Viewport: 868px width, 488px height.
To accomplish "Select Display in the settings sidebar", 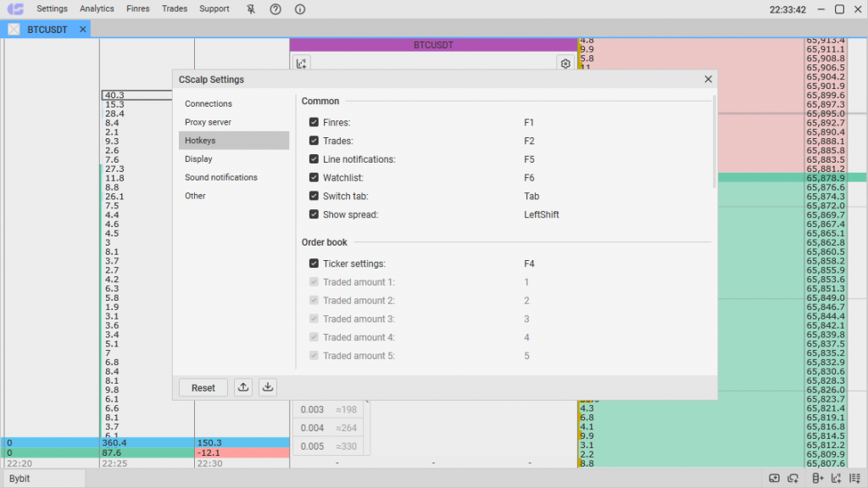I will [x=198, y=159].
